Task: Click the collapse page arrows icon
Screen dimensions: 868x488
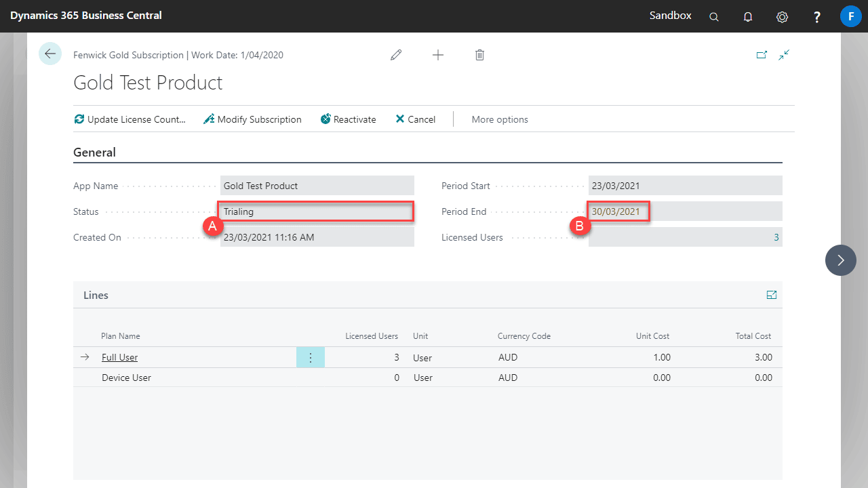Action: point(784,55)
